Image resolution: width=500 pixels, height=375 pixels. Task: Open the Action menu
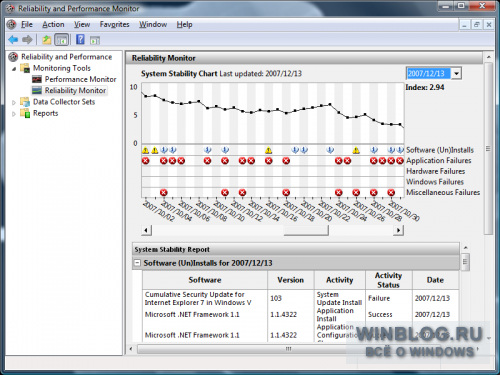pyautogui.click(x=53, y=24)
